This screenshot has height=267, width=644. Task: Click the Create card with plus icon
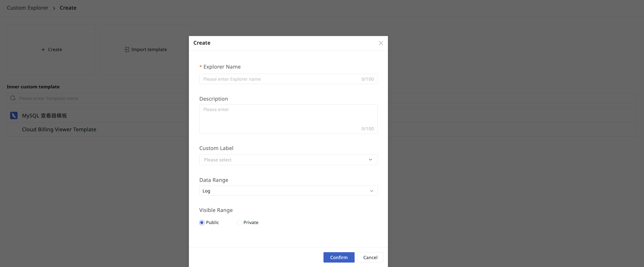[x=51, y=49]
